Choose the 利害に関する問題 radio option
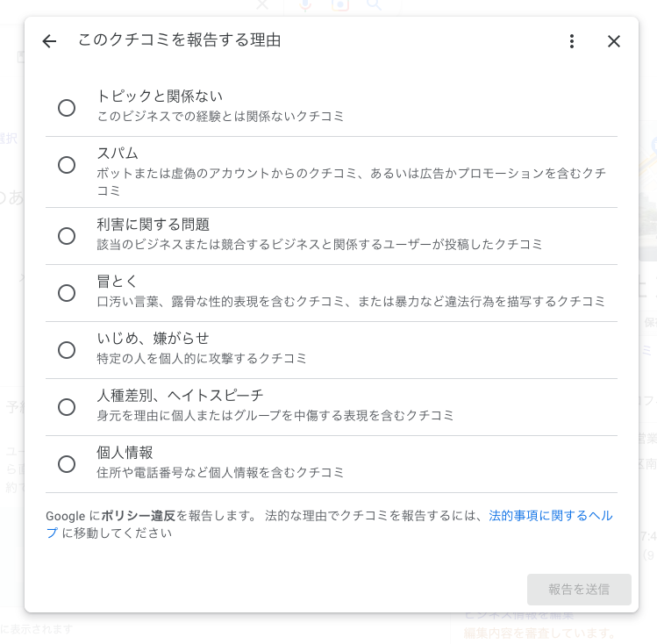Screen dimensions: 657x644 67,236
